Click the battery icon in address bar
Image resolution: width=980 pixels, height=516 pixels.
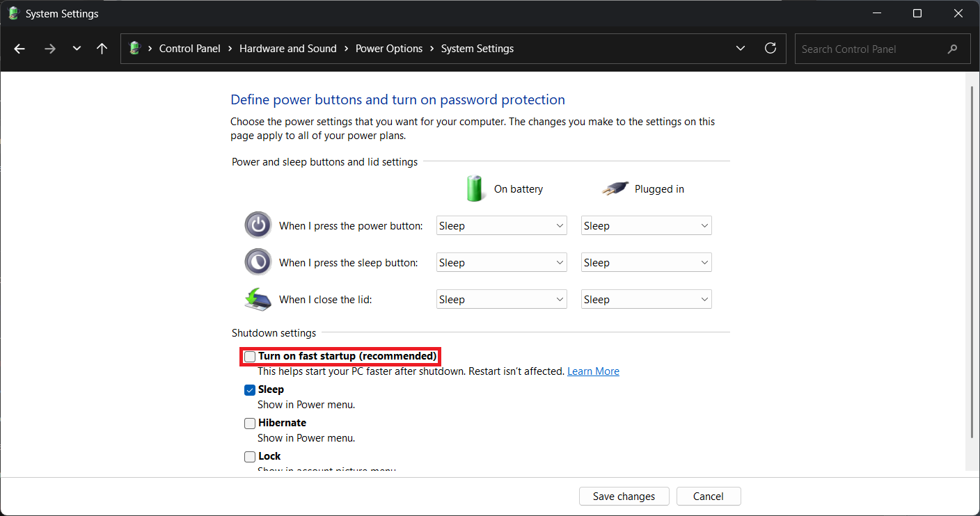[135, 49]
